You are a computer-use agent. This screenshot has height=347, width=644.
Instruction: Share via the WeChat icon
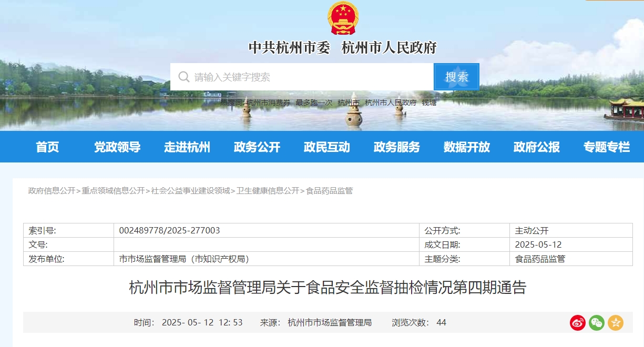click(597, 323)
